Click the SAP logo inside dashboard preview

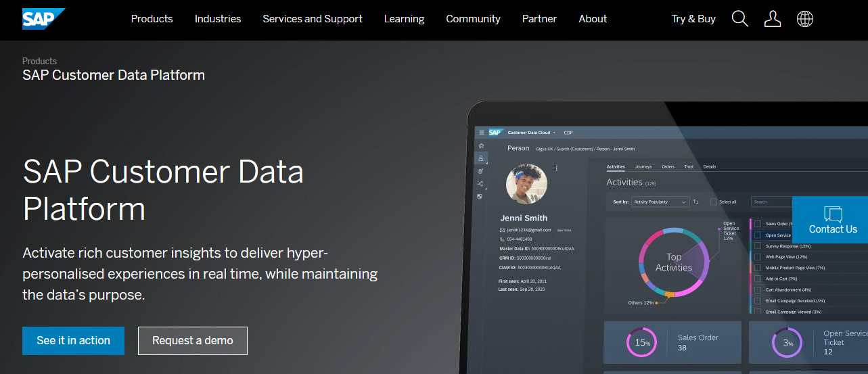click(495, 133)
